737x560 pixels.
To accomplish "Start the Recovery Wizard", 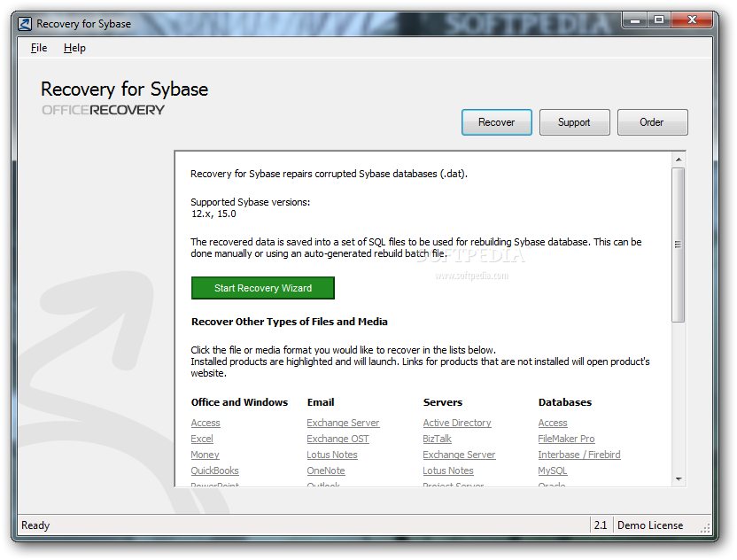I will coord(263,288).
